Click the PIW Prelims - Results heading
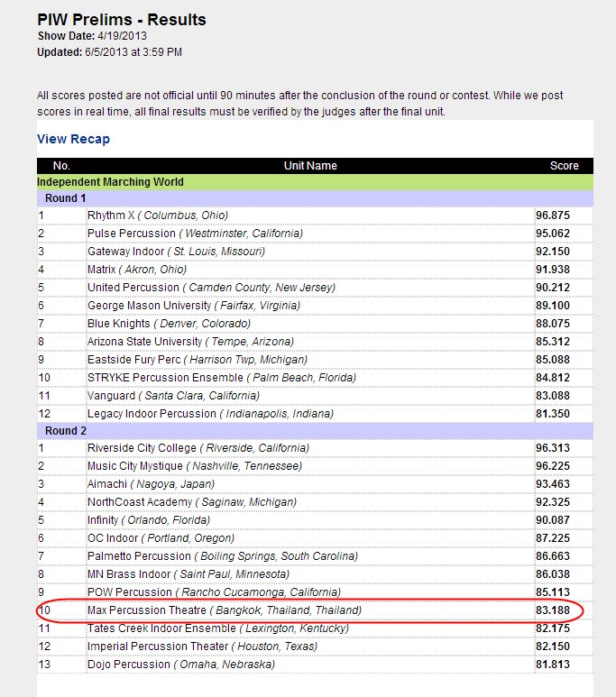Screen dimensions: 616x697 pyautogui.click(x=122, y=20)
